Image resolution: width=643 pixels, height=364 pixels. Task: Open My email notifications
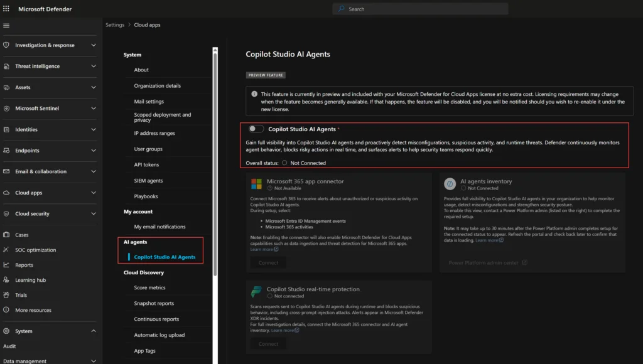(x=160, y=227)
